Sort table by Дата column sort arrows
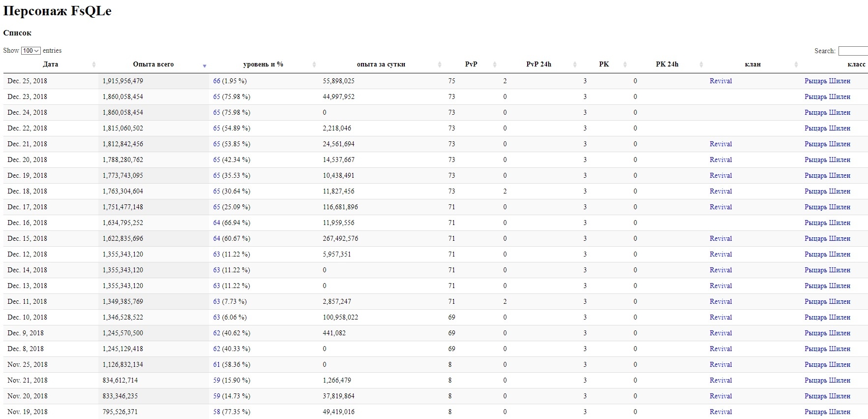Screen dimensions: 868x419 coord(93,64)
